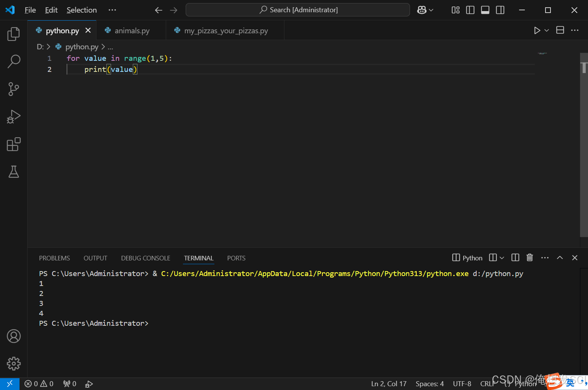This screenshot has width=588, height=390.
Task: Click the Run Python File play button
Action: pyautogui.click(x=537, y=30)
